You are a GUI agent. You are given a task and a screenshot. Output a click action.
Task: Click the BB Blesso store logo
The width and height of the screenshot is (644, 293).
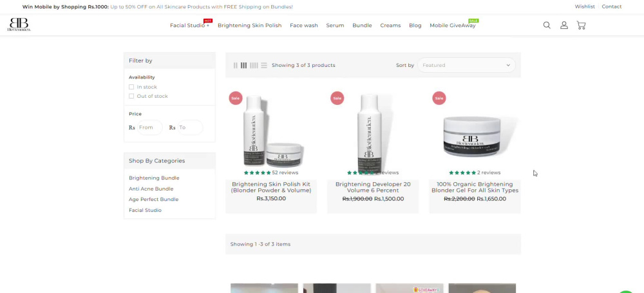click(19, 24)
